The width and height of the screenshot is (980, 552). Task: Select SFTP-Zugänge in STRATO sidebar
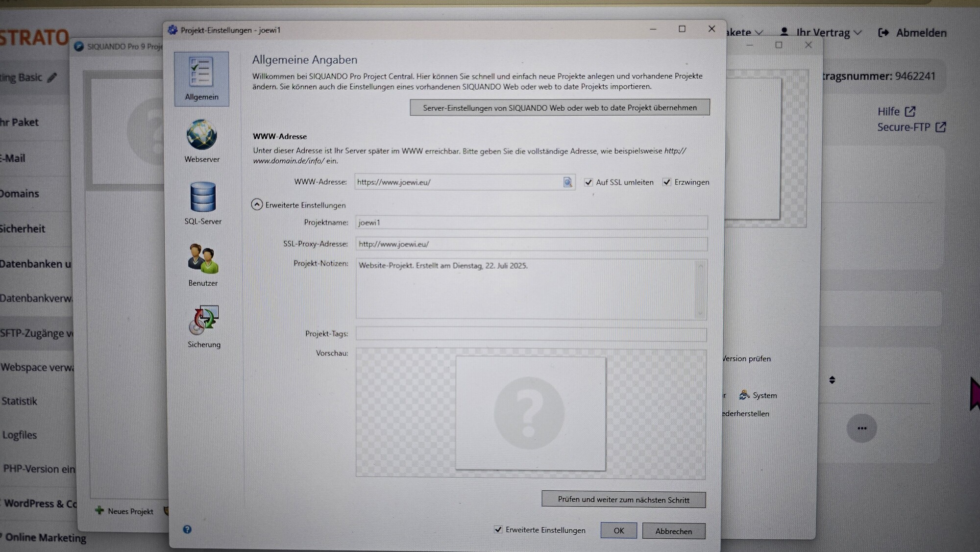[37, 333]
